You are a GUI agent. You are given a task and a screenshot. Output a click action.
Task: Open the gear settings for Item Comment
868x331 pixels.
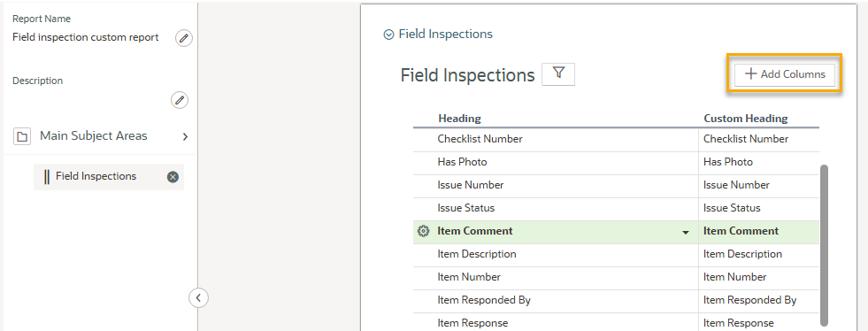pyautogui.click(x=424, y=231)
